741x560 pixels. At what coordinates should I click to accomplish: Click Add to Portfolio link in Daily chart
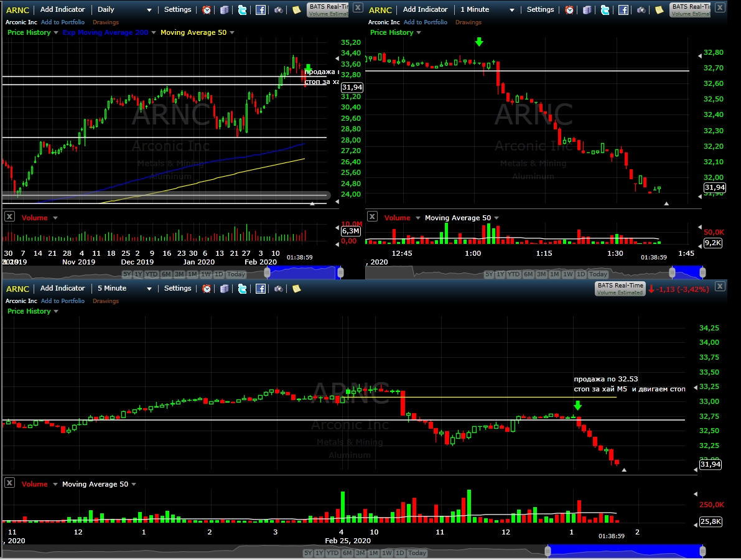[63, 22]
